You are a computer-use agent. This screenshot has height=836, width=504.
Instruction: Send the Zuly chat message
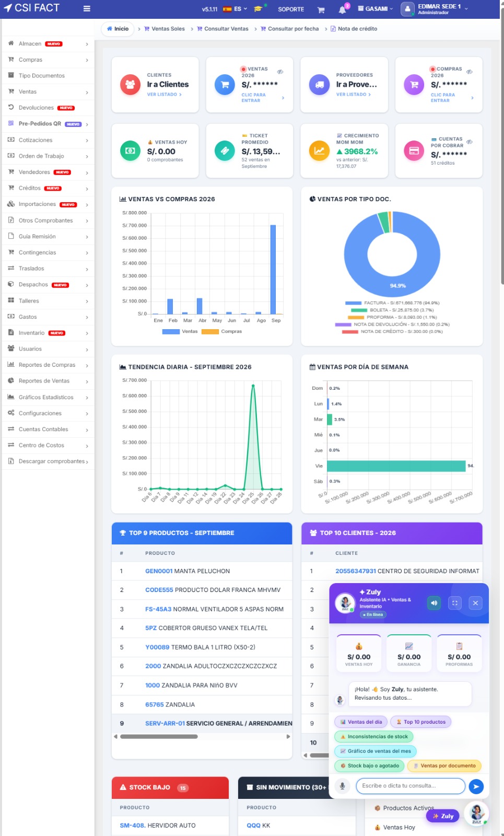(476, 786)
